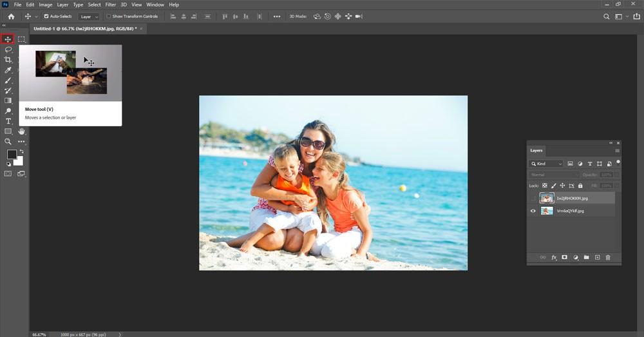Click the 3D video camera zoom icon
This screenshot has height=337, width=644.
click(x=359, y=17)
